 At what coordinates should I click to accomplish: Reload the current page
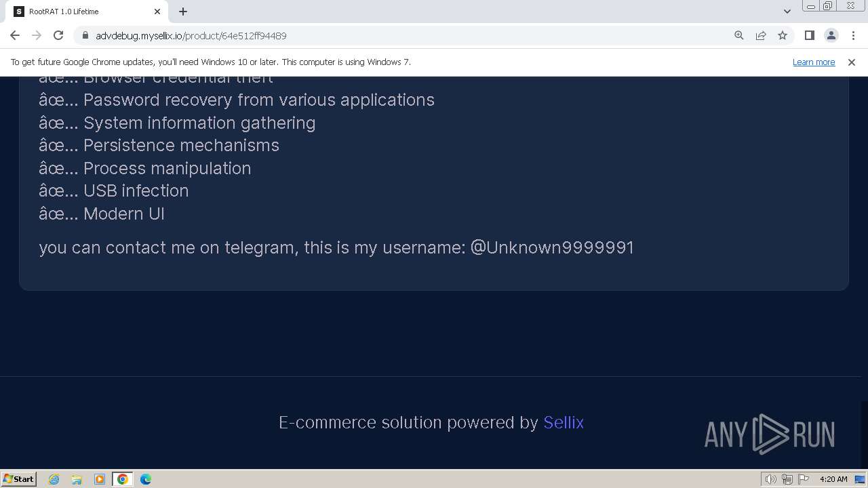[x=58, y=35]
